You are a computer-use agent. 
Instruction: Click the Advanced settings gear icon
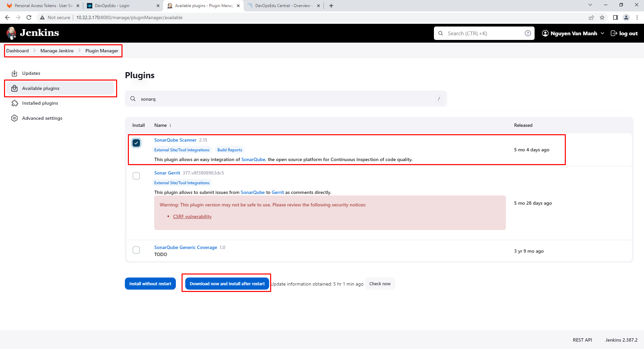point(14,118)
